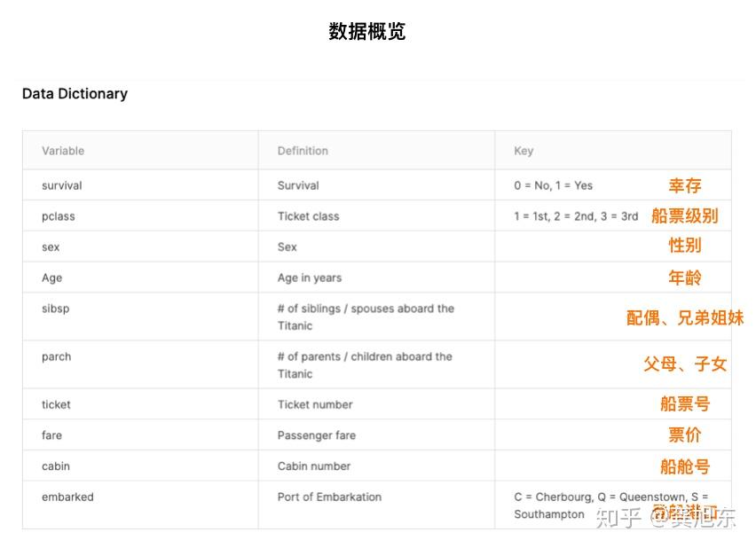The image size is (756, 548).
Task: Click the Passenger fare definition
Action: 317,435
